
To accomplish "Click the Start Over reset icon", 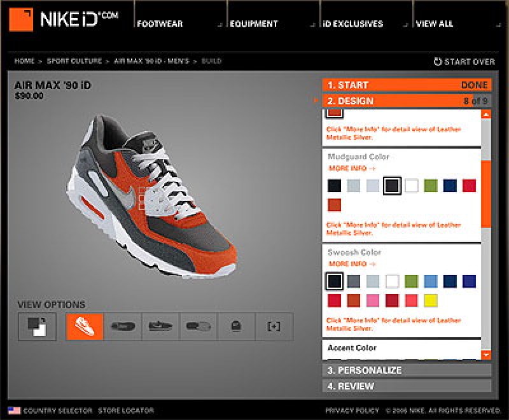I will tap(438, 61).
